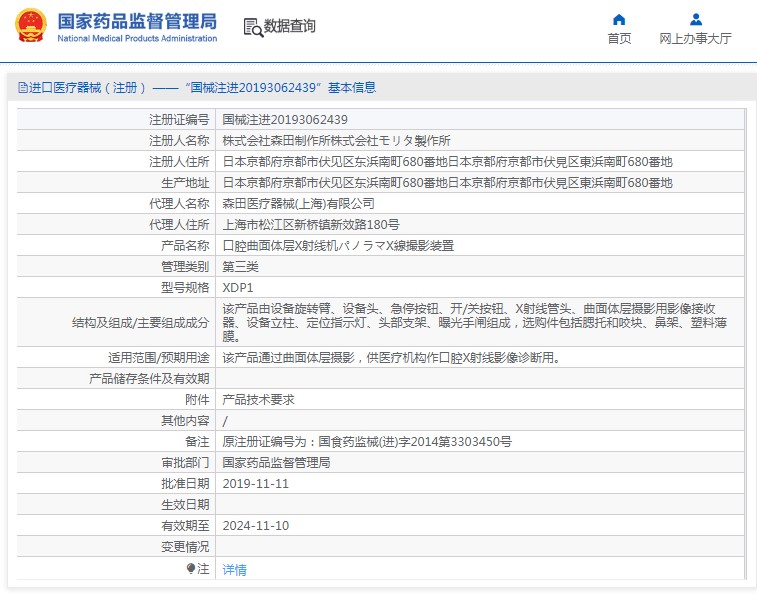Open the 详情 link
Image resolution: width=757 pixels, height=594 pixels.
(234, 570)
